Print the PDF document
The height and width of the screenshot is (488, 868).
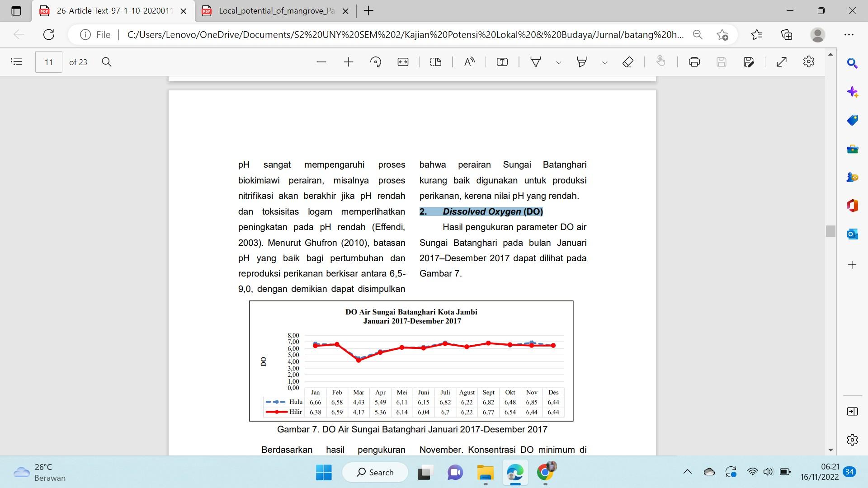point(694,62)
